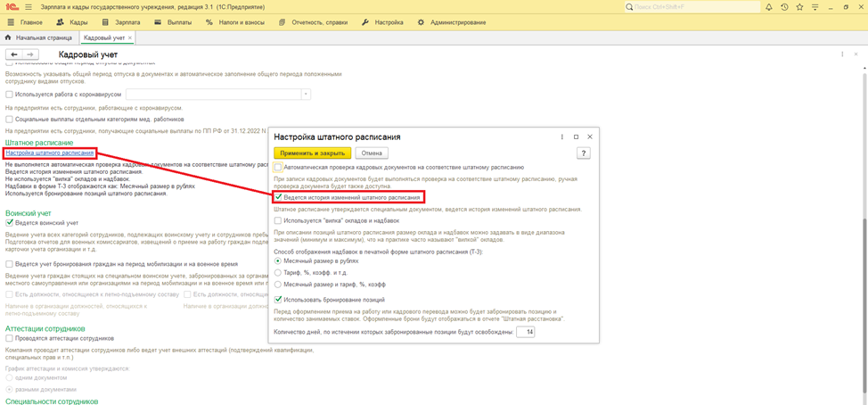Screen dimensions: 868x405
Task: Enable Проводятся аттестации сотрудников checkbox
Action: pos(9,338)
